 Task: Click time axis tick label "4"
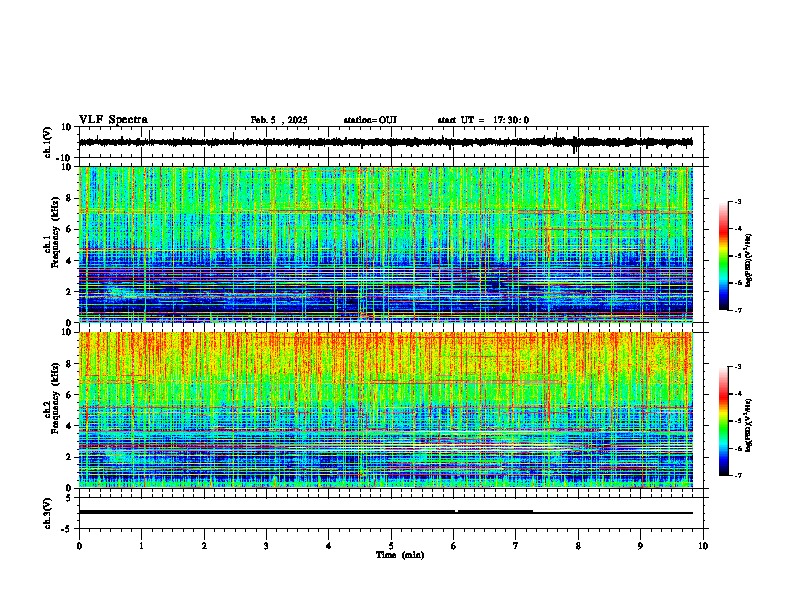pos(328,546)
